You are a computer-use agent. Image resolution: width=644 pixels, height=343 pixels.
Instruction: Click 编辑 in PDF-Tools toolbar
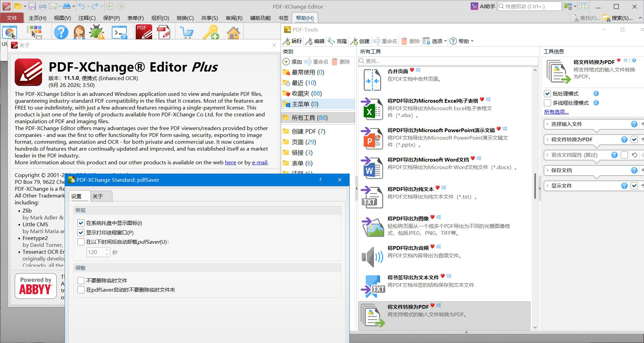[x=315, y=41]
